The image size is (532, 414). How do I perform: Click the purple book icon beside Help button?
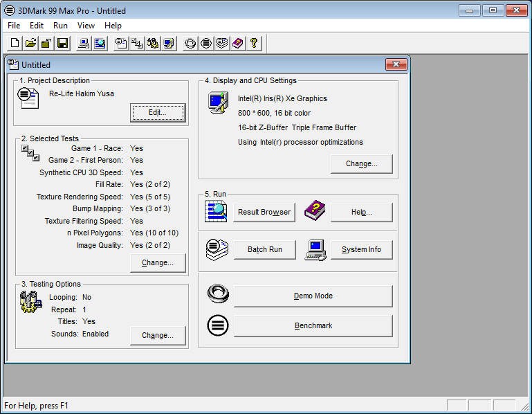tap(315, 210)
